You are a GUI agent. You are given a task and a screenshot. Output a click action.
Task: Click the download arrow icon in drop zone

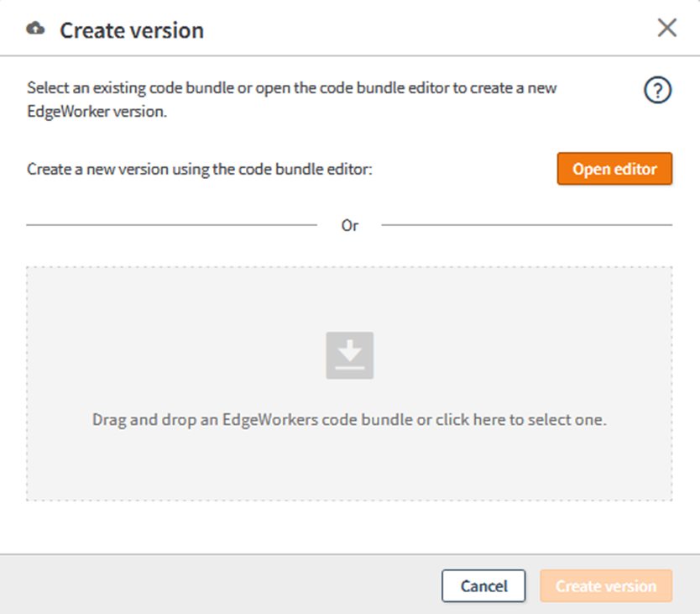tap(349, 355)
